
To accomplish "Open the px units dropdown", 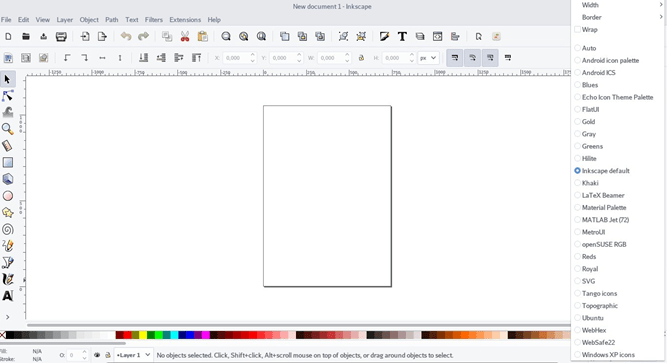I will pos(428,58).
